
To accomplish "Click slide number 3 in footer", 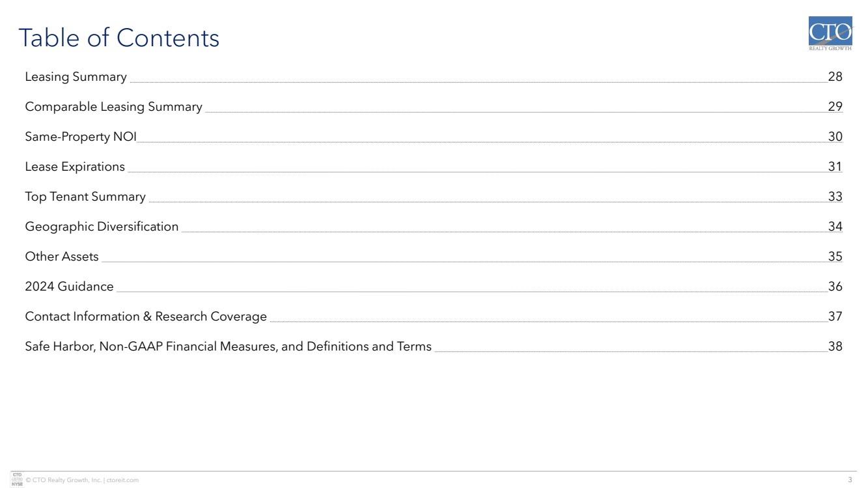I will coord(849,480).
